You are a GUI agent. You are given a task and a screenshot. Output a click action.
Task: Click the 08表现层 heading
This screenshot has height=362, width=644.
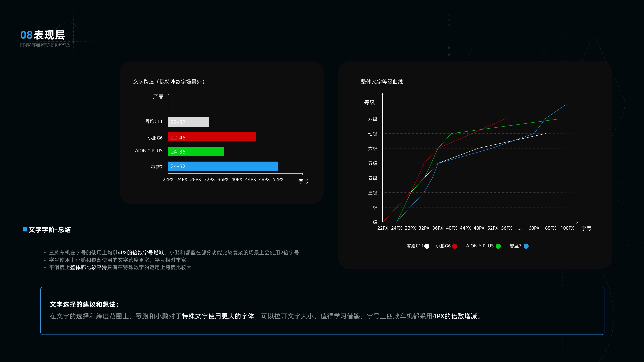(x=42, y=35)
